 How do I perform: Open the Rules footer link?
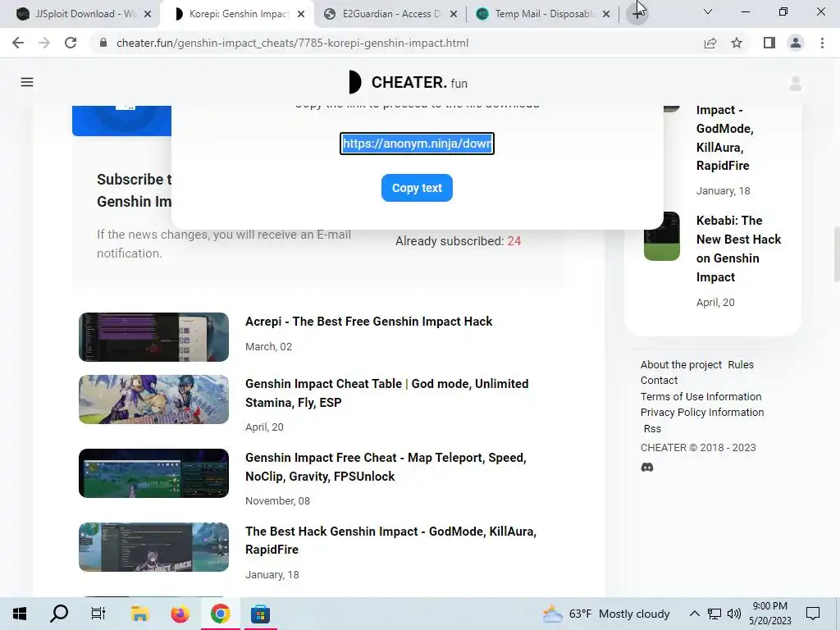point(741,365)
